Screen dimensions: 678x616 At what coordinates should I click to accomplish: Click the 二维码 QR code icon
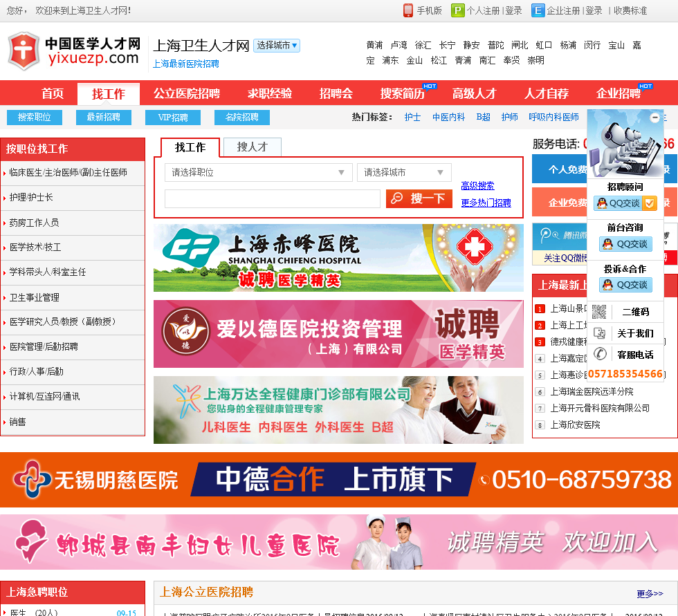pos(599,311)
